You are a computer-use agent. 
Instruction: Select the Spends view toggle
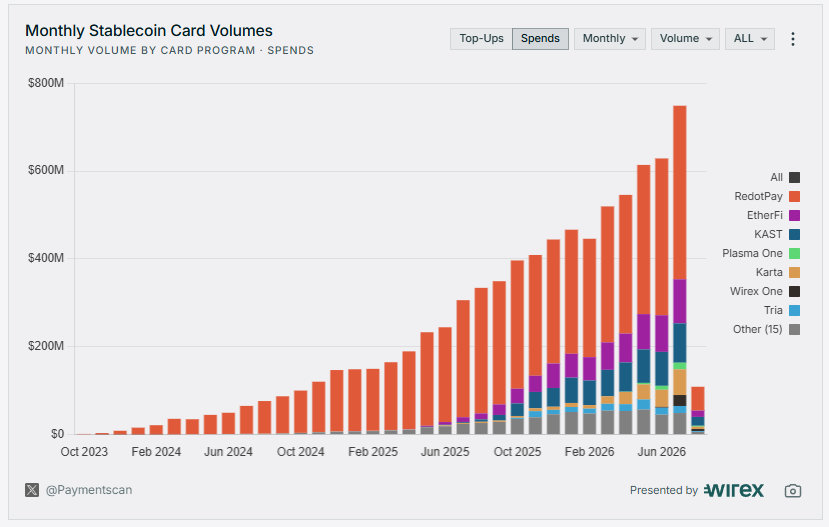(x=540, y=39)
